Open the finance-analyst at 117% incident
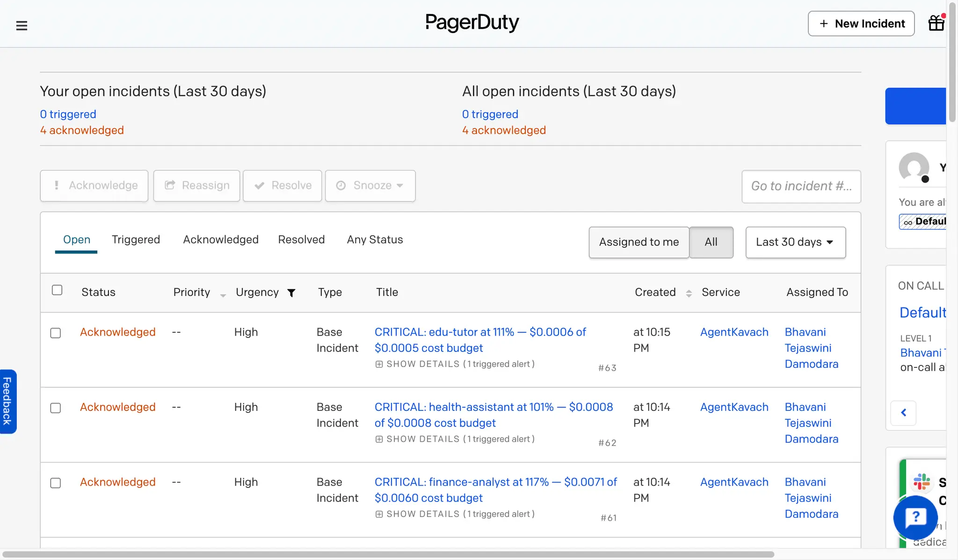Screen dimensions: 958x560 [x=495, y=490]
